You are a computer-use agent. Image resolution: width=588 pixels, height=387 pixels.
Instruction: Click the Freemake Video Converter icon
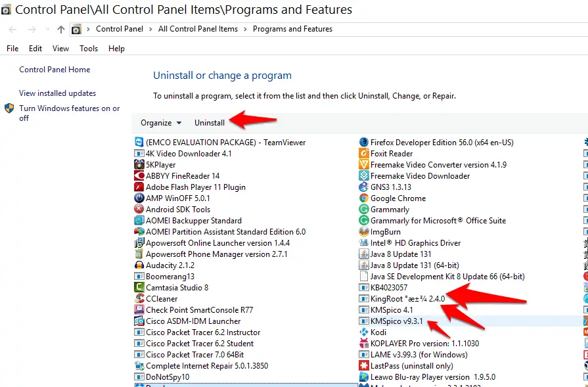coord(364,165)
